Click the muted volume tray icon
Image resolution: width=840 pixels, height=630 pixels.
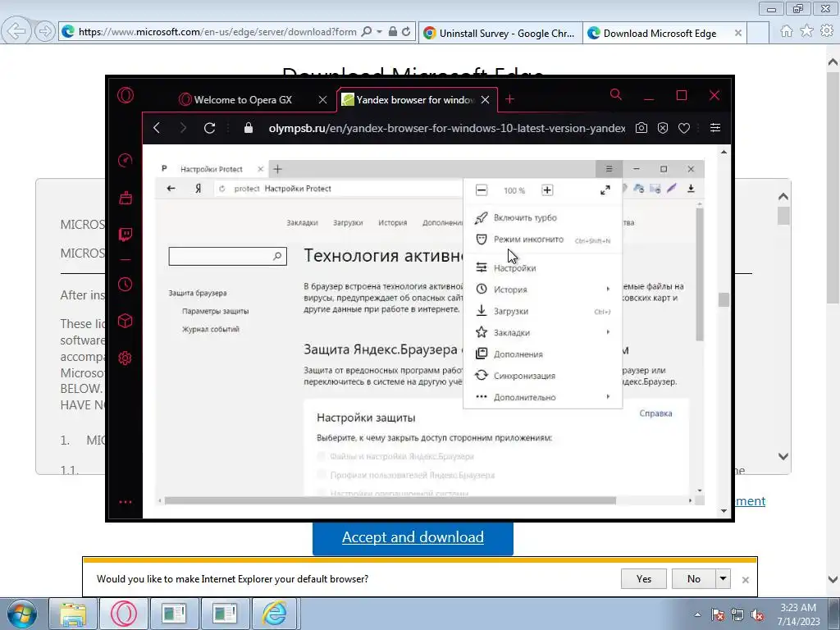point(757,615)
